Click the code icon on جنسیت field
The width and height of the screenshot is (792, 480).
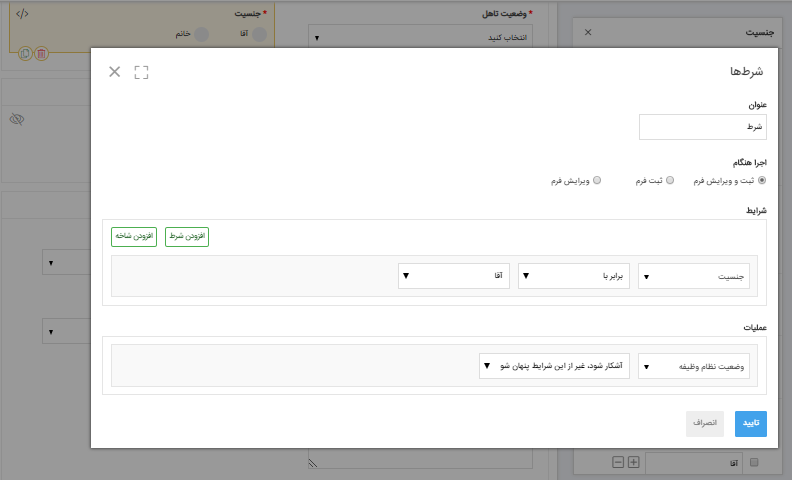pos(22,13)
